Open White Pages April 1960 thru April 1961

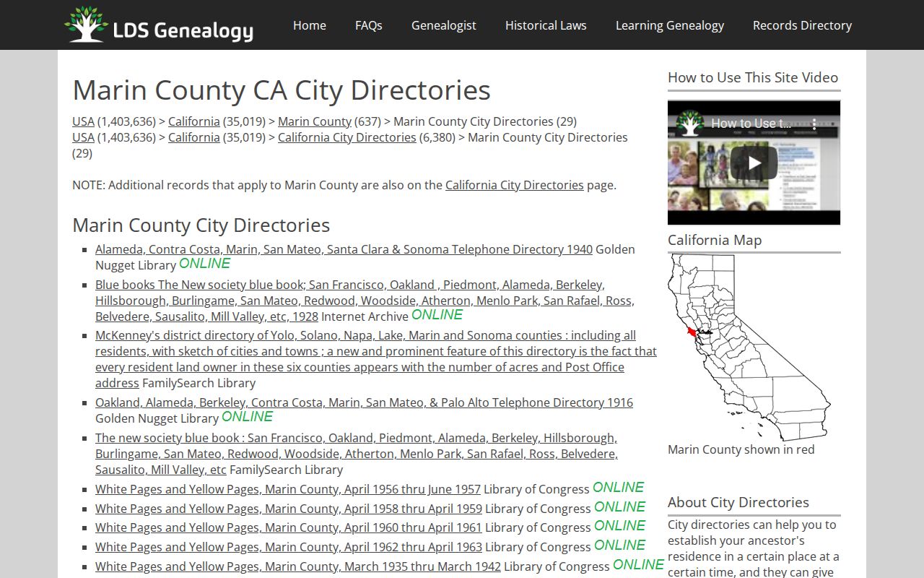point(289,527)
